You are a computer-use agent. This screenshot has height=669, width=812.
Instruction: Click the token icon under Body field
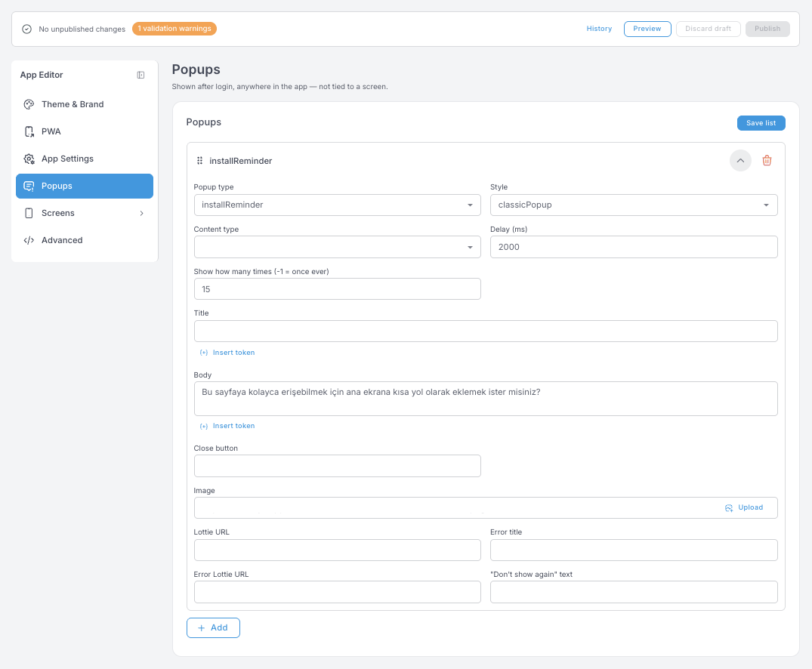[x=204, y=426]
